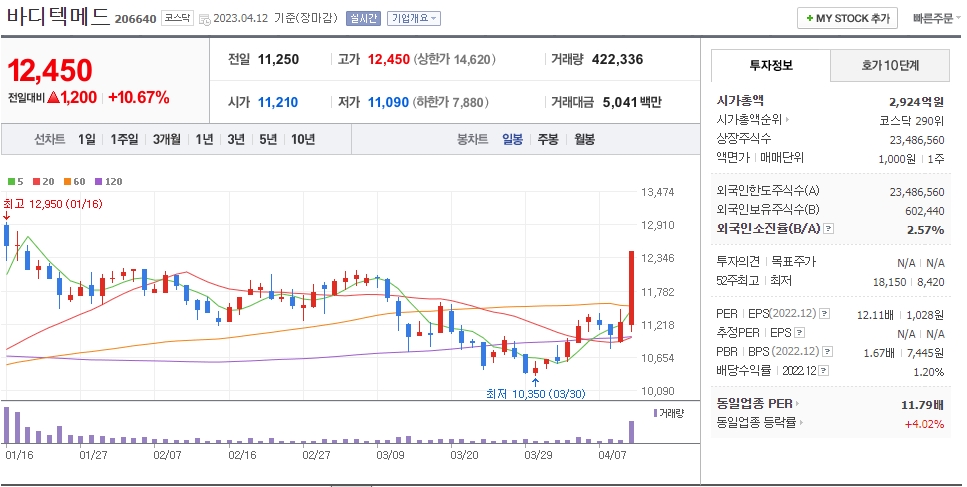
Task: Click the 거래량 volume legend marker
Action: [669, 413]
